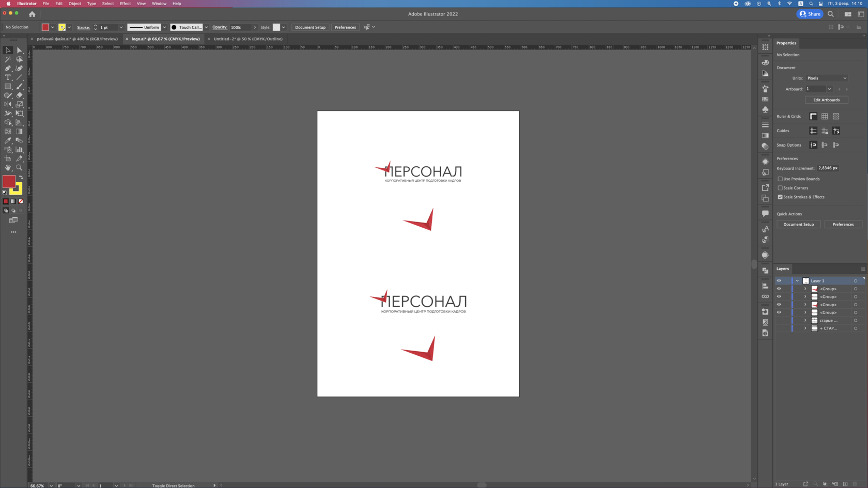Open the Layers panel menu icon
The height and width of the screenshot is (488, 868).
pos(862,269)
